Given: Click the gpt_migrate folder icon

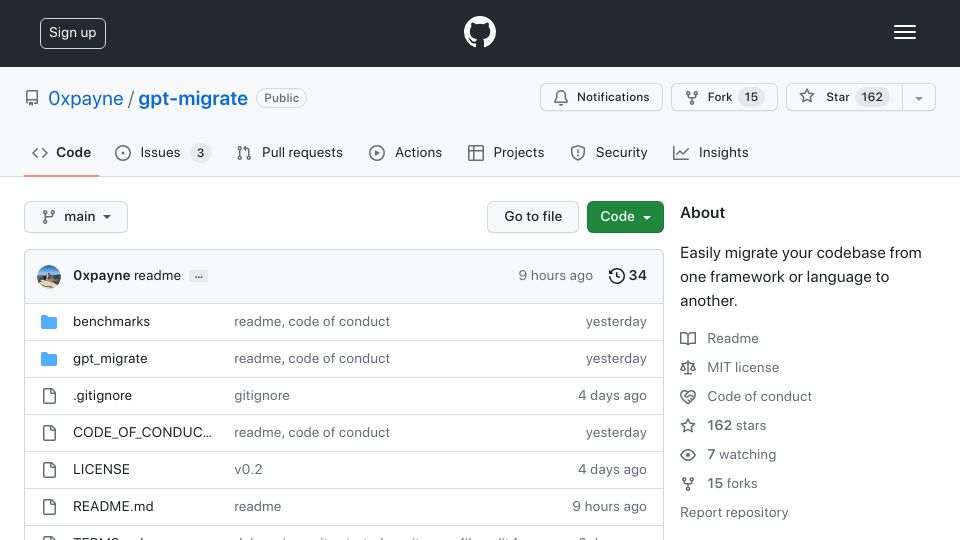Looking at the screenshot, I should tap(49, 359).
